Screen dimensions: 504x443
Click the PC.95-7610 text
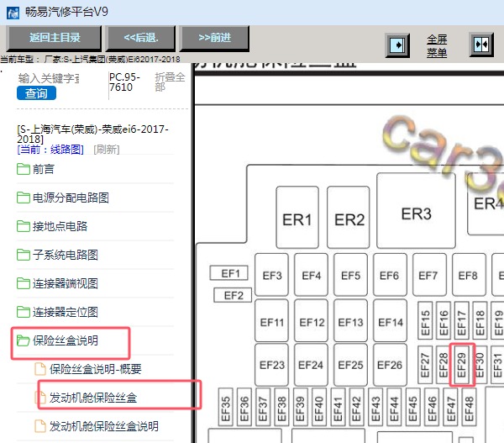click(124, 82)
